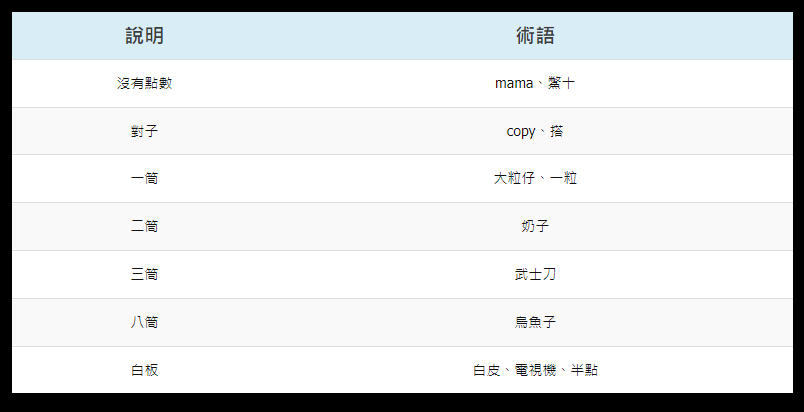Select the 一筒 cell
Viewport: 804px width, 412px height.
point(144,179)
